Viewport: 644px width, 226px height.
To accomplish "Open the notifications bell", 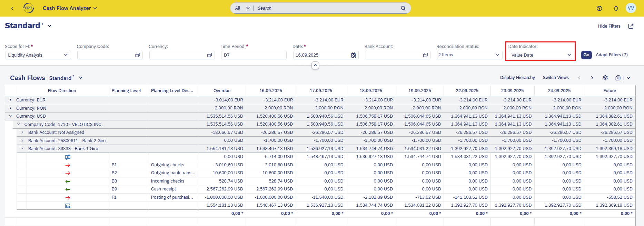I will (x=616, y=8).
